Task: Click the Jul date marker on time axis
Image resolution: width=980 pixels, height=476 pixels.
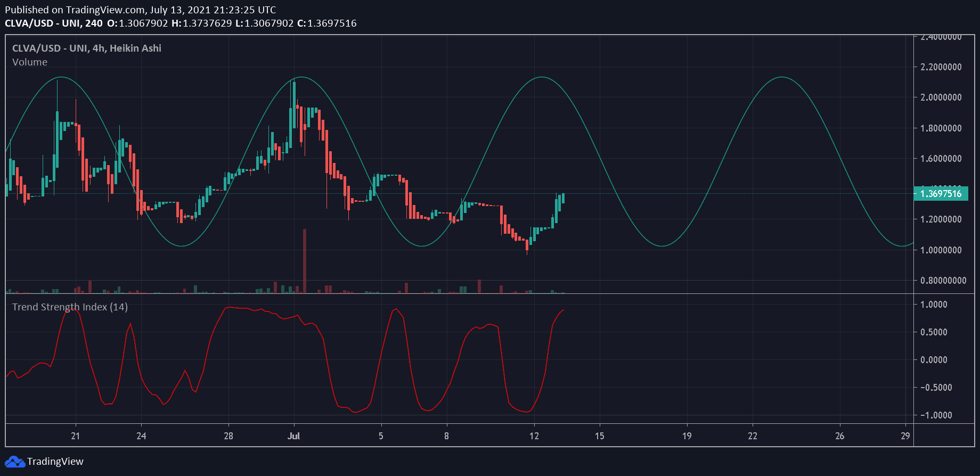Action: pos(293,436)
